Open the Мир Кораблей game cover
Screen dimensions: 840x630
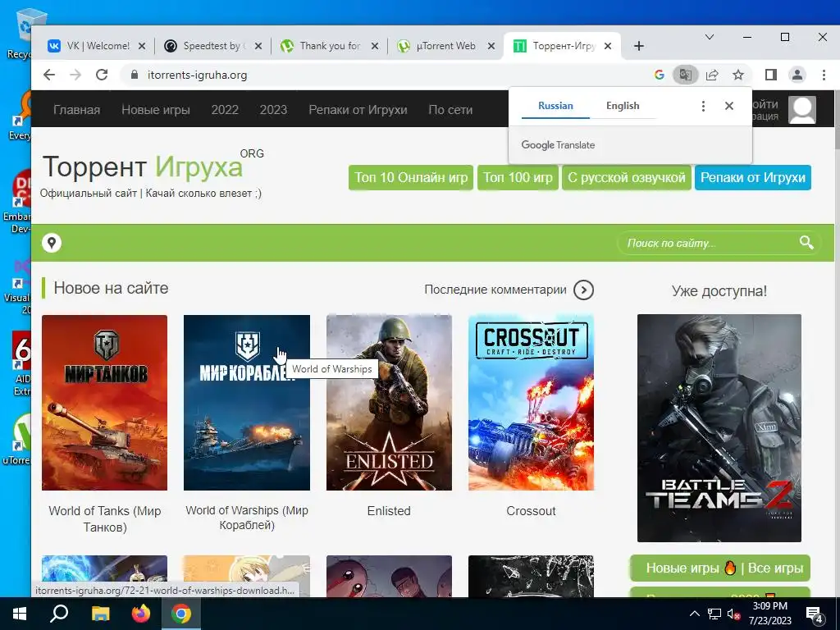(246, 402)
